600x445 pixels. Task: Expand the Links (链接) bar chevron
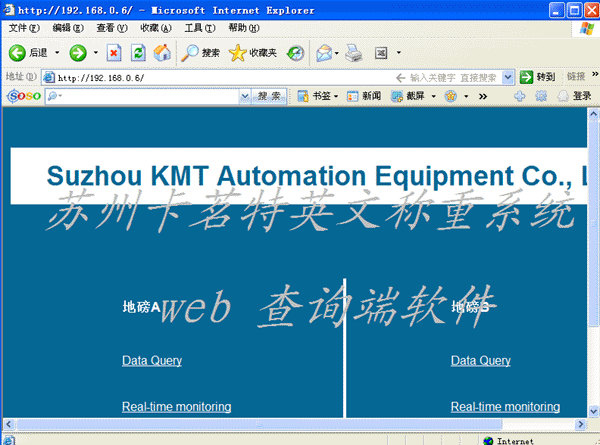595,74
